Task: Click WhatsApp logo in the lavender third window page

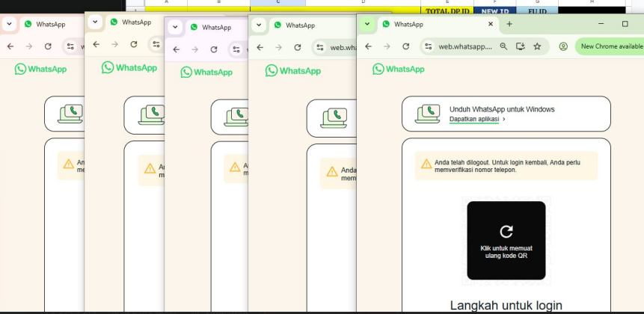Action: 206,73
